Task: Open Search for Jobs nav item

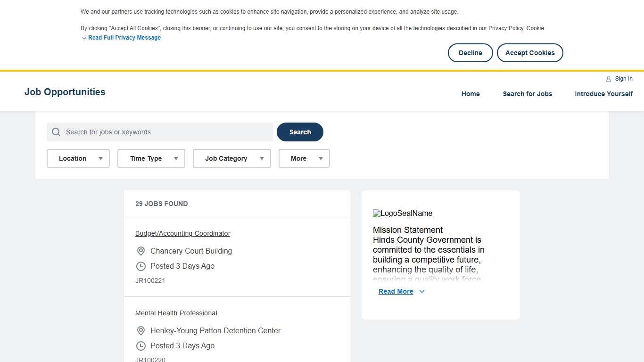Action: (x=527, y=94)
